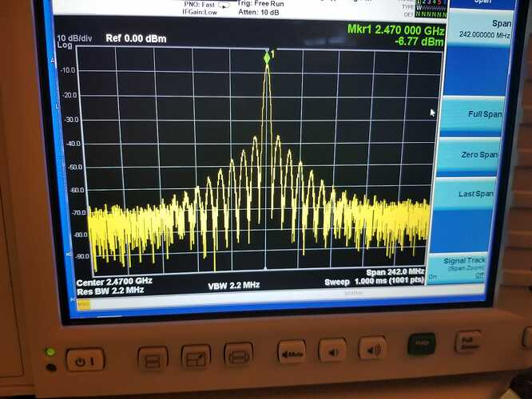Click the green Help key
The width and height of the screenshot is (532, 399).
(x=422, y=344)
